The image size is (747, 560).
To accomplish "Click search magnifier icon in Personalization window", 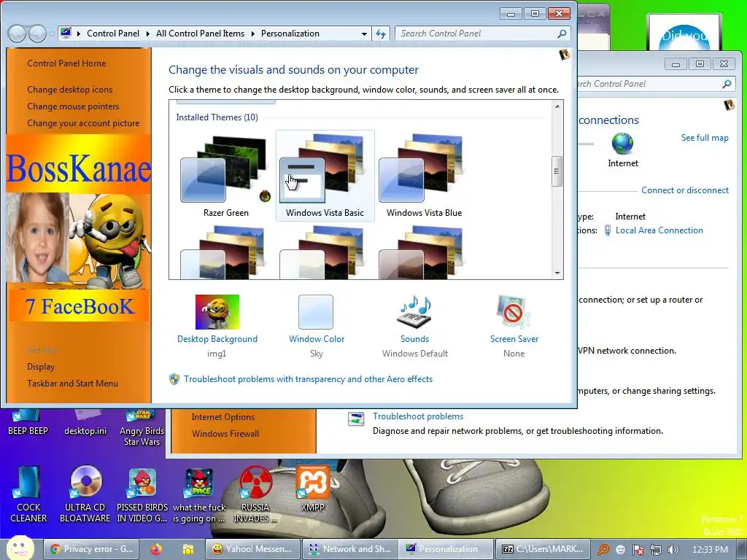I will [x=562, y=34].
